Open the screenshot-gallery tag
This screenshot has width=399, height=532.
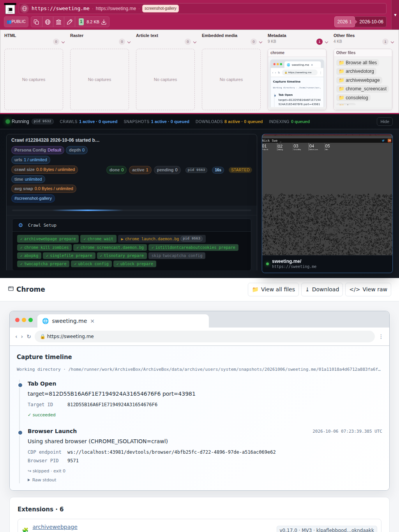[161, 9]
